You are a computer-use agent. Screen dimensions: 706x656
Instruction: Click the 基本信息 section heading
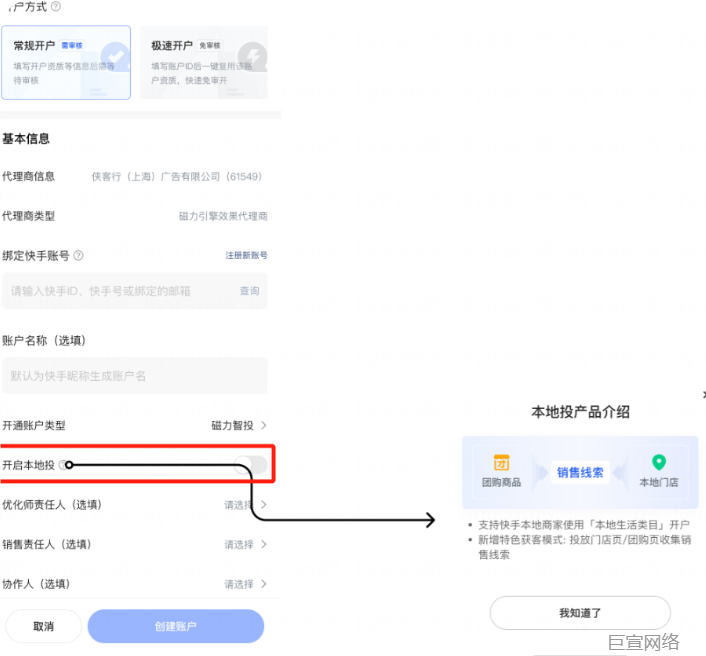click(26, 139)
